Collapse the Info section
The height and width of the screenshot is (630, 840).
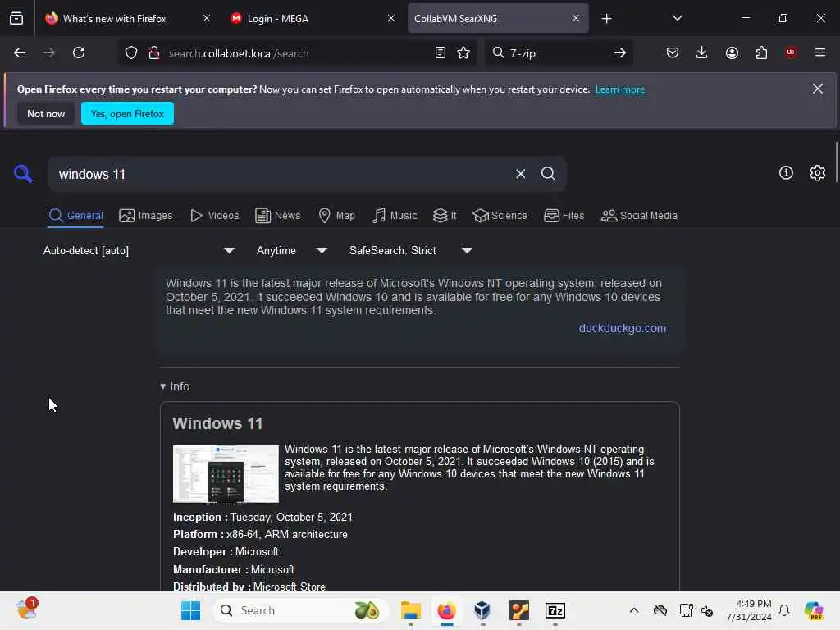(175, 386)
